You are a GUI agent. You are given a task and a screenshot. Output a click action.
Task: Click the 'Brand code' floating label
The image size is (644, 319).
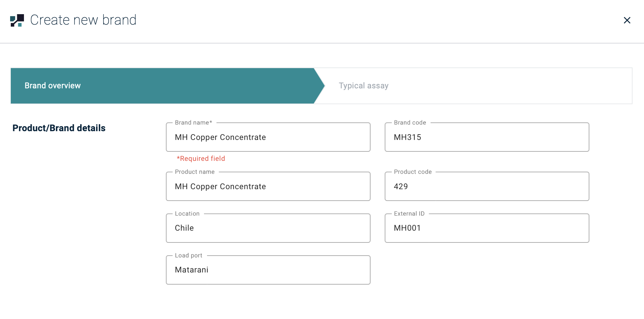pos(410,123)
